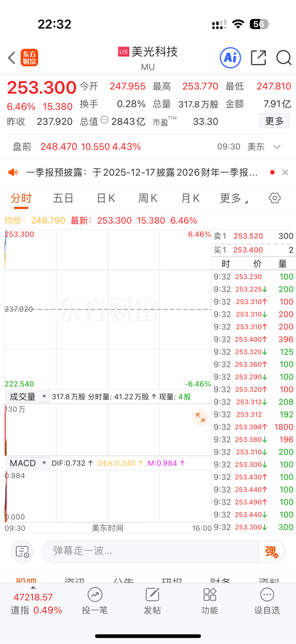
Task: Tap the US market badge
Action: pos(123,52)
